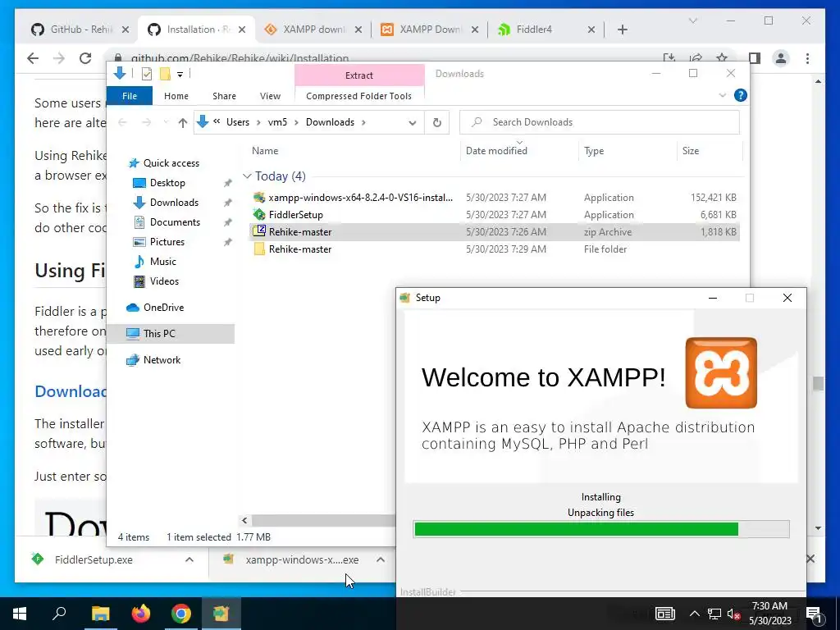
Task: Toggle the Chrome side panel icon
Action: click(755, 58)
